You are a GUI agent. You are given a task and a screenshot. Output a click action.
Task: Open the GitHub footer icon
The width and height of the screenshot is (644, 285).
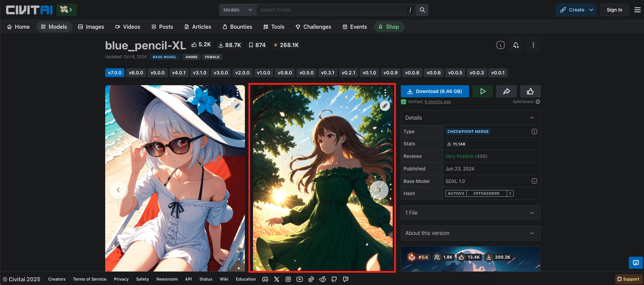[x=334, y=279]
